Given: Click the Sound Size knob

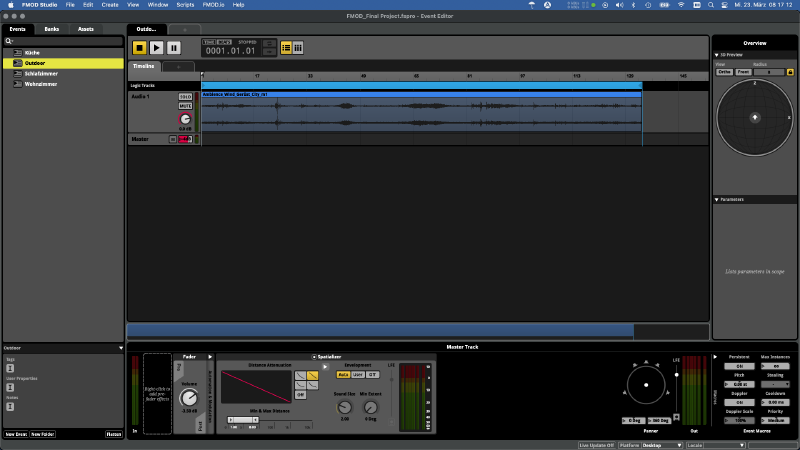Looking at the screenshot, I should point(344,407).
